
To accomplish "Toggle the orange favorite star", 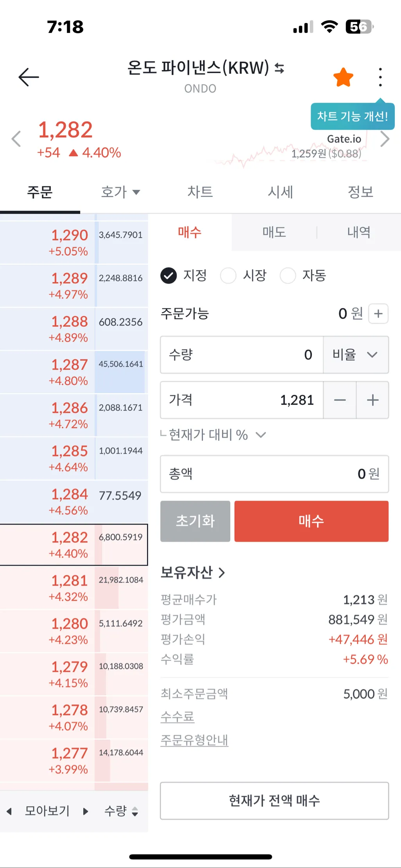I will point(343,77).
